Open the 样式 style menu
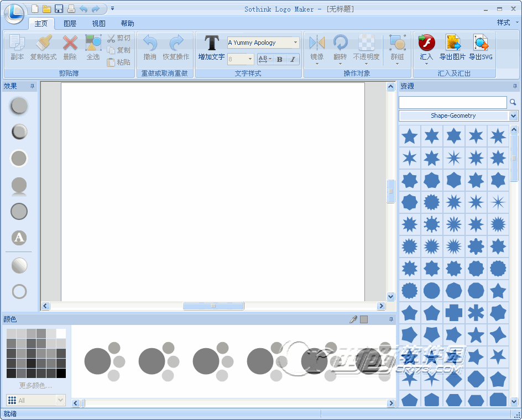 506,23
